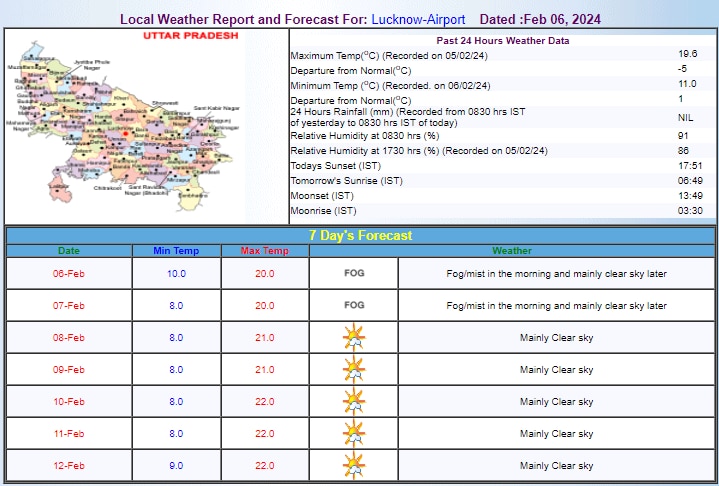Viewport: 719px width, 486px height.
Task: Click Todays Sunset time 17:51
Action: point(690,166)
